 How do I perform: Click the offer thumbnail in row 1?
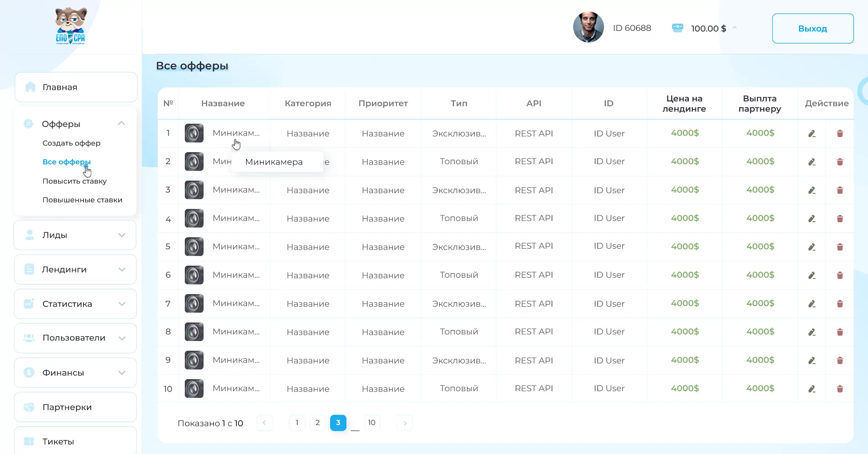click(x=194, y=133)
